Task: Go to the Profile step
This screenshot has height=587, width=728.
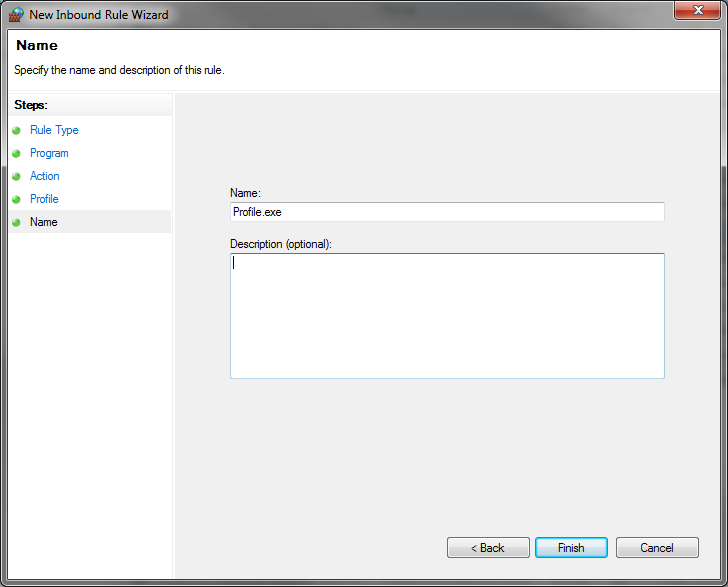Action: pyautogui.click(x=44, y=199)
